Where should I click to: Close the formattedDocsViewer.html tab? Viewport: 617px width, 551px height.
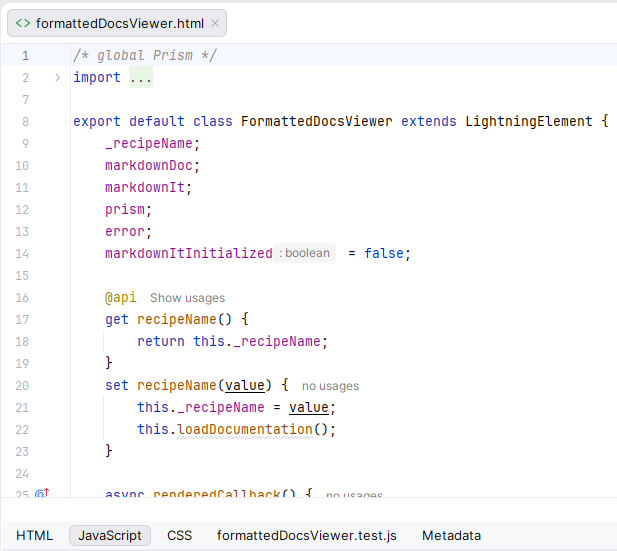point(215,23)
